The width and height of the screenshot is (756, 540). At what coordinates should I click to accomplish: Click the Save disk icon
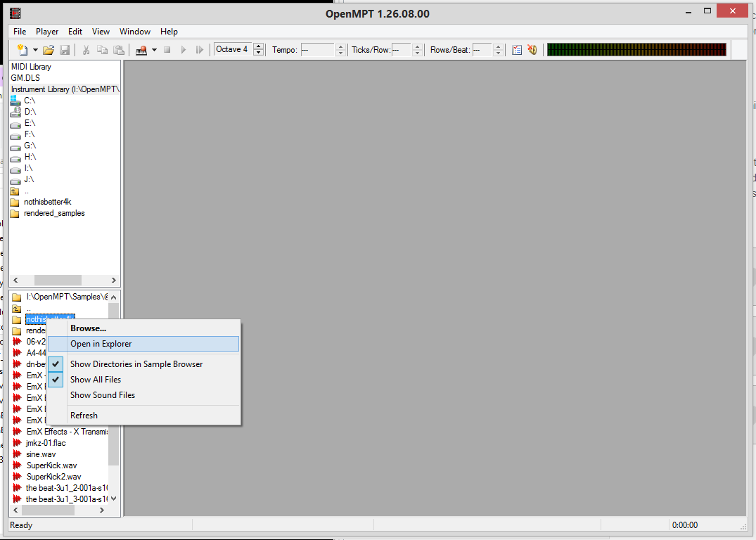pos(65,50)
